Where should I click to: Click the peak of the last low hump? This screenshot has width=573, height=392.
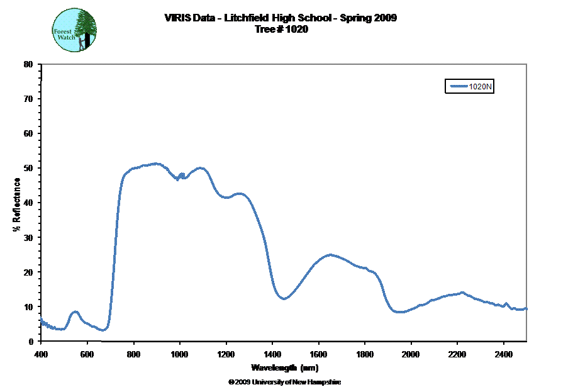[462, 293]
